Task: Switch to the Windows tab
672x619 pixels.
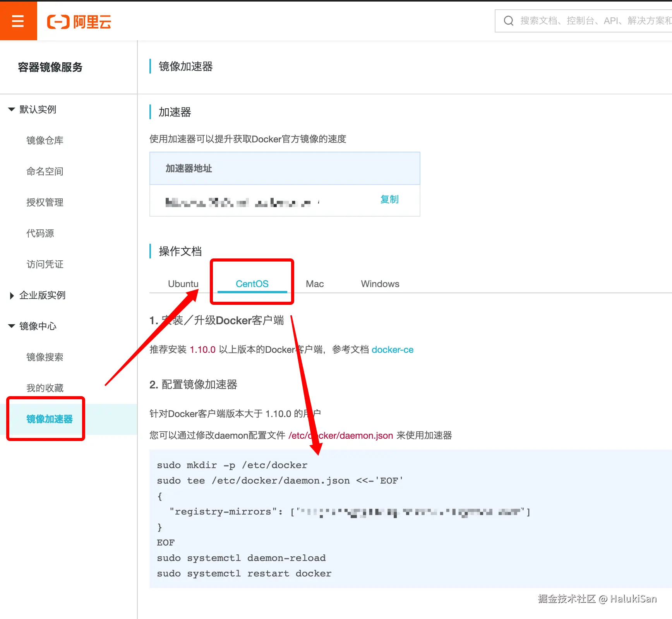Action: 380,284
